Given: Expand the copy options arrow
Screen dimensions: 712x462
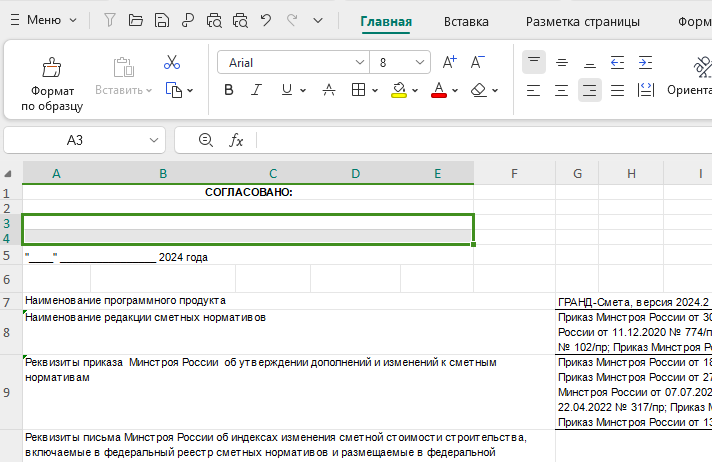Looking at the screenshot, I should click(190, 90).
